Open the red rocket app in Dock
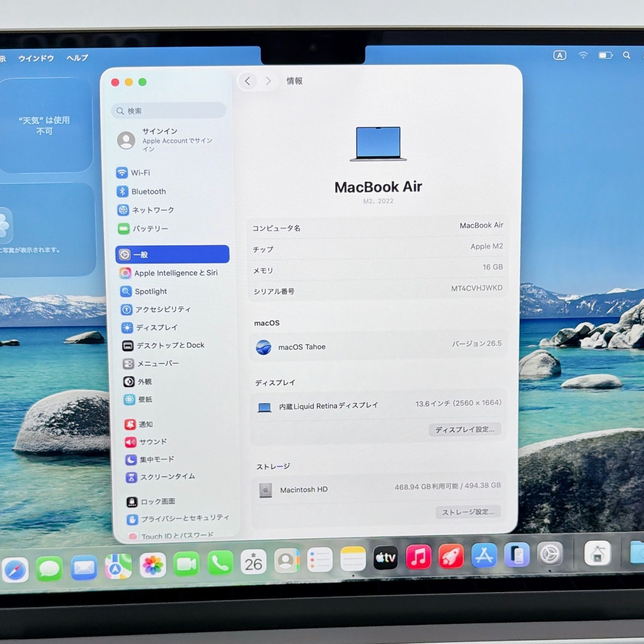This screenshot has width=644, height=644. [x=451, y=556]
